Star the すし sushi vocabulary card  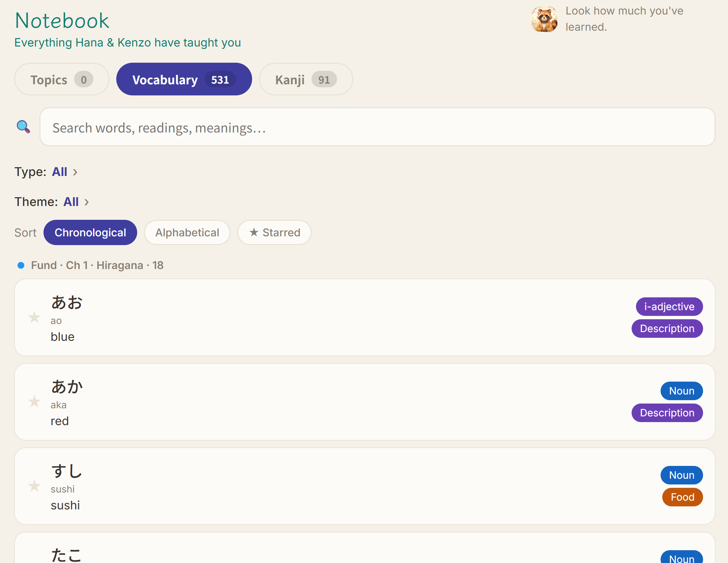pyautogui.click(x=34, y=486)
